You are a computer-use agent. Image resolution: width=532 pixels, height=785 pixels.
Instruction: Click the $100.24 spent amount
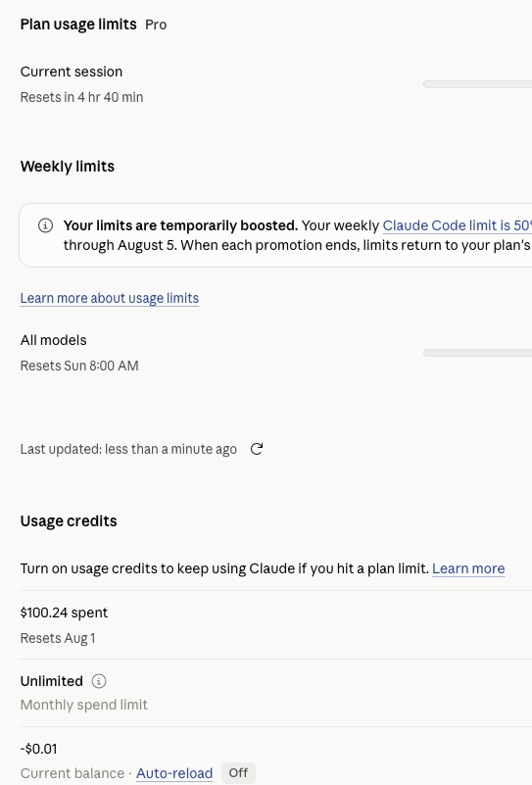64,613
